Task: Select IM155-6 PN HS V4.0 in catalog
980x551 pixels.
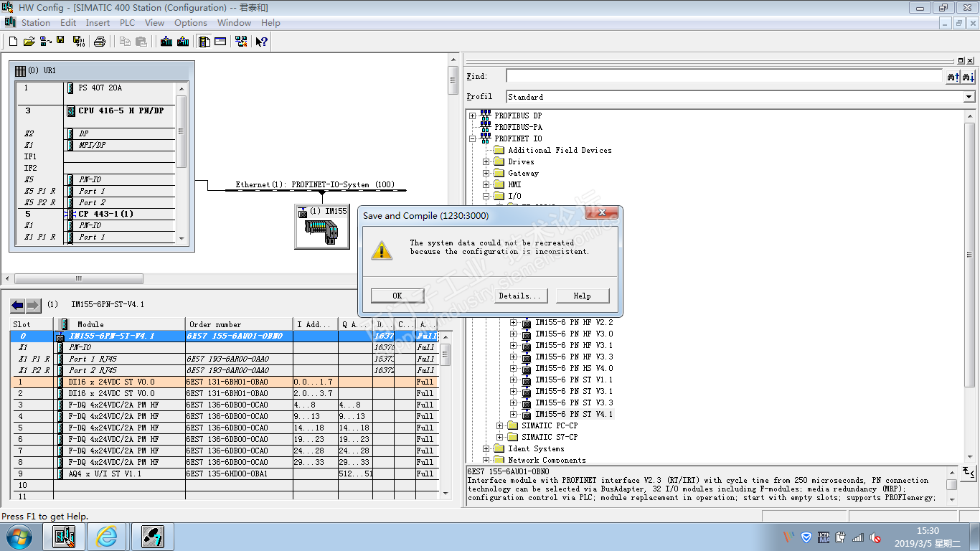Action: [x=574, y=368]
